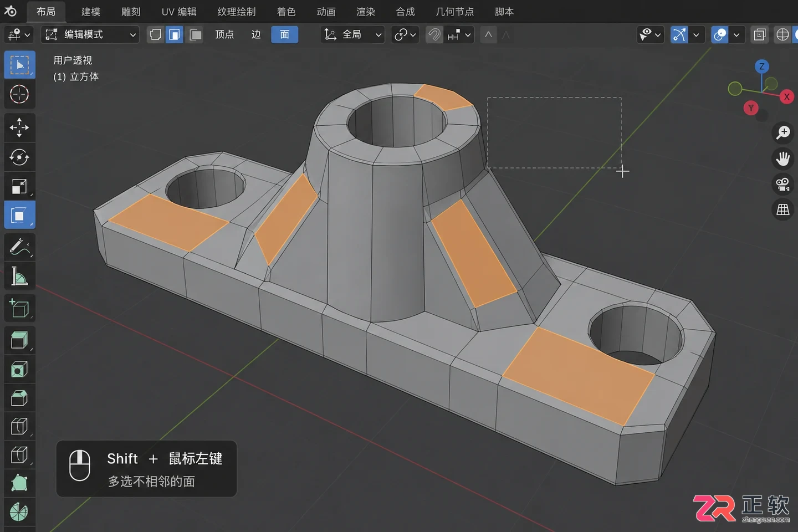Open the 编辑模式 mode dropdown

(x=91, y=35)
